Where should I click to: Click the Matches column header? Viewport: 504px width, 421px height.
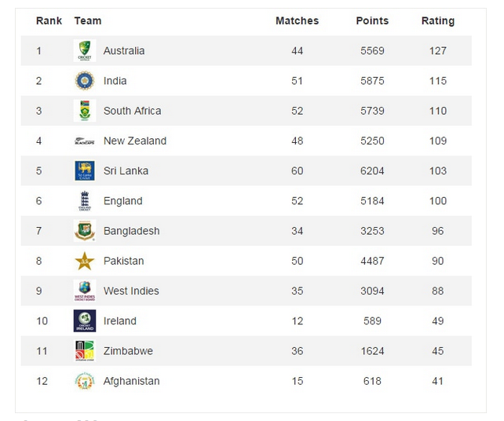(297, 21)
